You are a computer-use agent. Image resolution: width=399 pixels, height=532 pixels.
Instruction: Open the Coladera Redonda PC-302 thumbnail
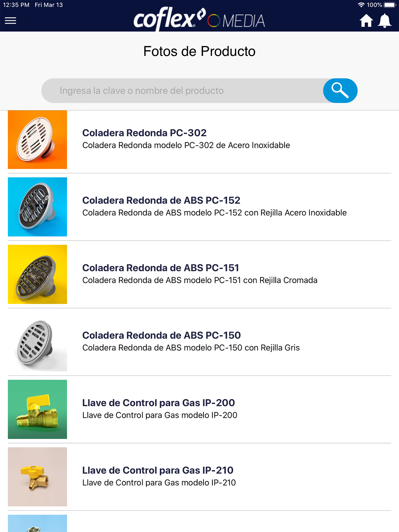click(x=37, y=139)
